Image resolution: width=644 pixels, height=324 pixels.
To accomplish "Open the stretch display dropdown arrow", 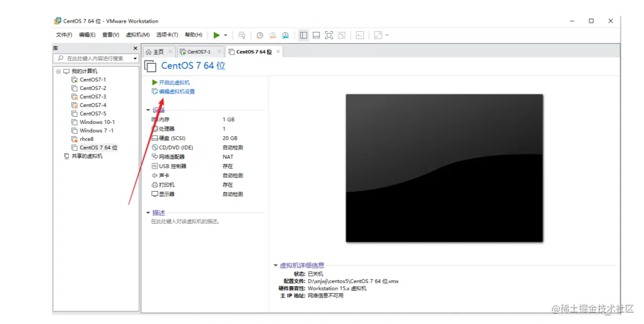I will click(387, 35).
